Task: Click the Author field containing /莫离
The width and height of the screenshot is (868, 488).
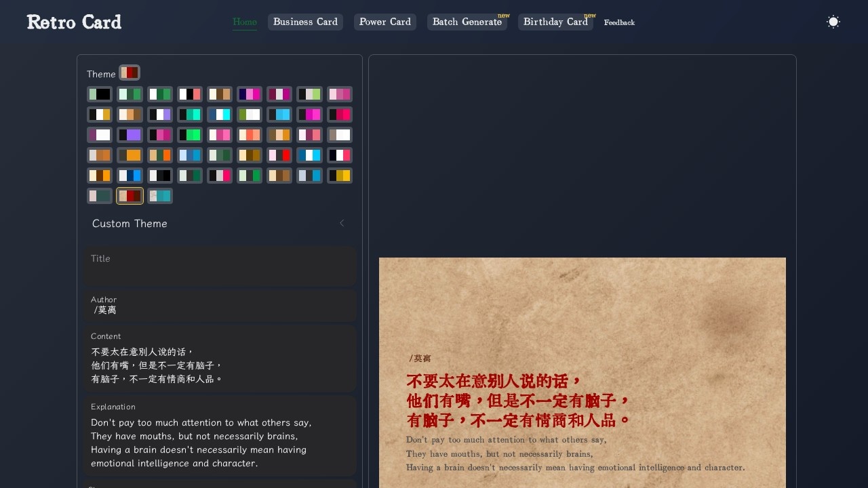Action: pyautogui.click(x=220, y=310)
